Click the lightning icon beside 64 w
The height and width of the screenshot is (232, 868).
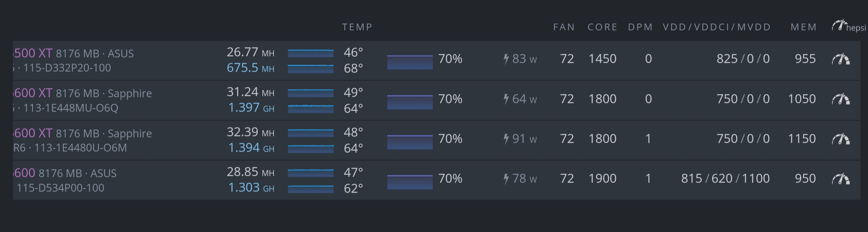point(506,99)
